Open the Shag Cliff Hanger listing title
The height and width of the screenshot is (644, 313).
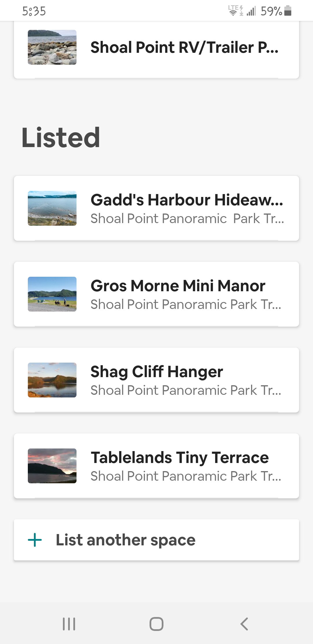(x=157, y=372)
